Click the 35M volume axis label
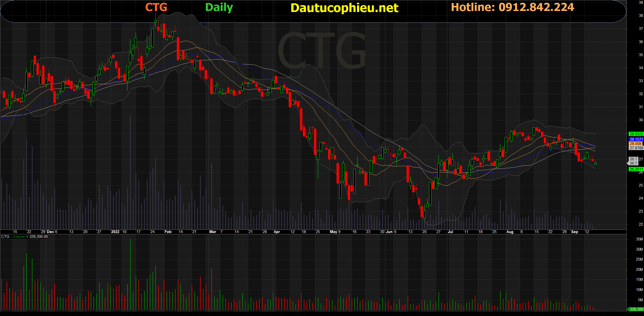Viewport: 644px width, 316px height. click(639, 239)
